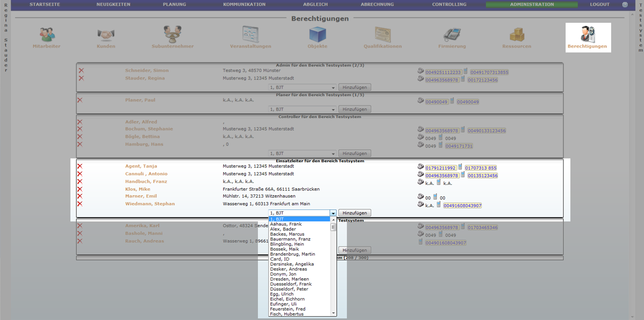Open the Firmierung telephone icon

click(x=452, y=34)
